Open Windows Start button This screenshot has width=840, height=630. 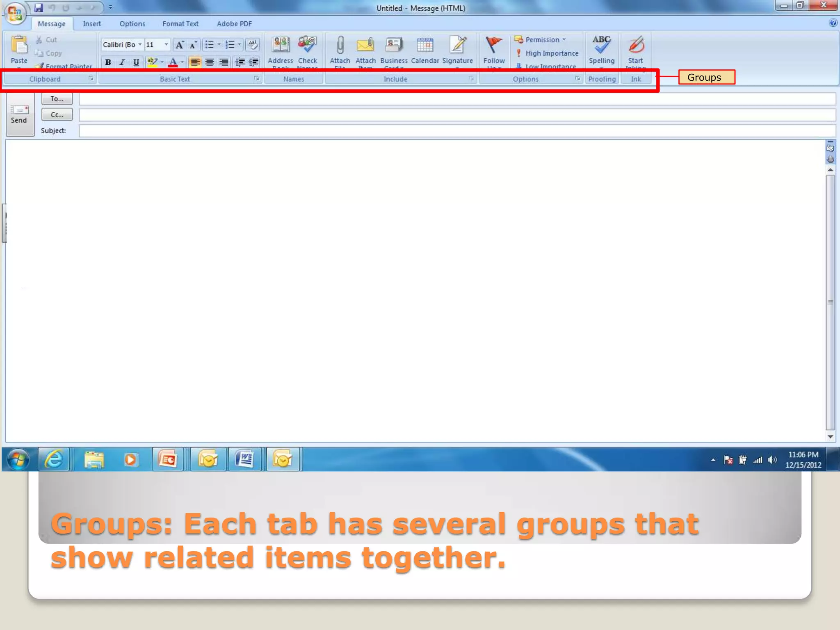[x=18, y=459]
